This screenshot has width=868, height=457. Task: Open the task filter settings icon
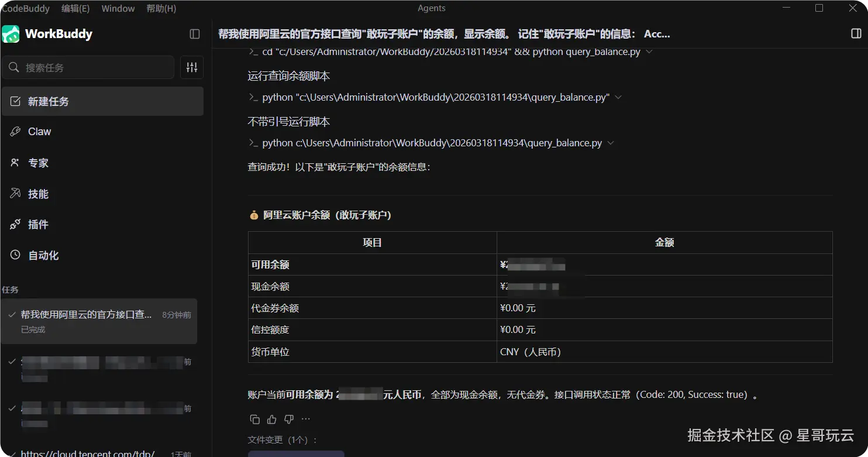tap(192, 67)
